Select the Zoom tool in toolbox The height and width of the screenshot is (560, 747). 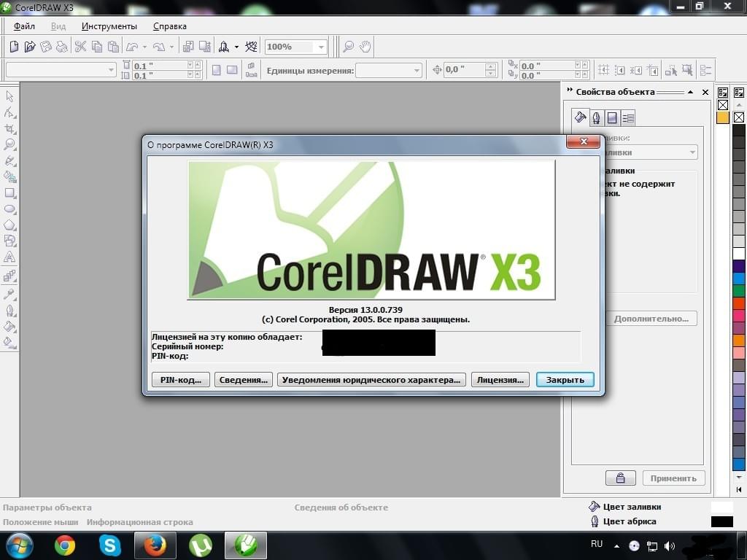coord(9,144)
